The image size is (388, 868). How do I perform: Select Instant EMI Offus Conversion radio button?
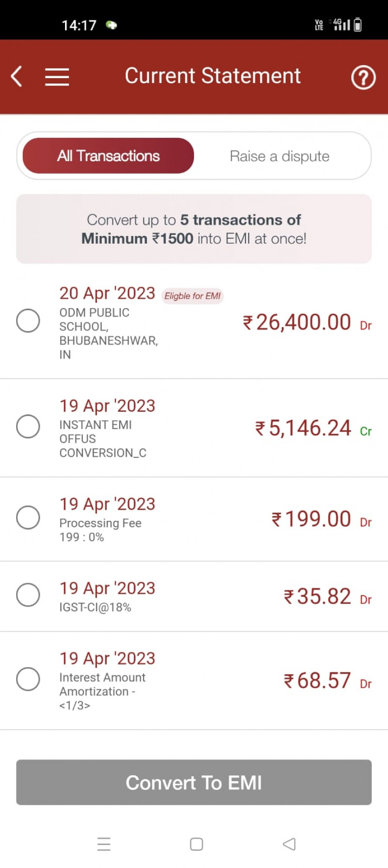28,426
